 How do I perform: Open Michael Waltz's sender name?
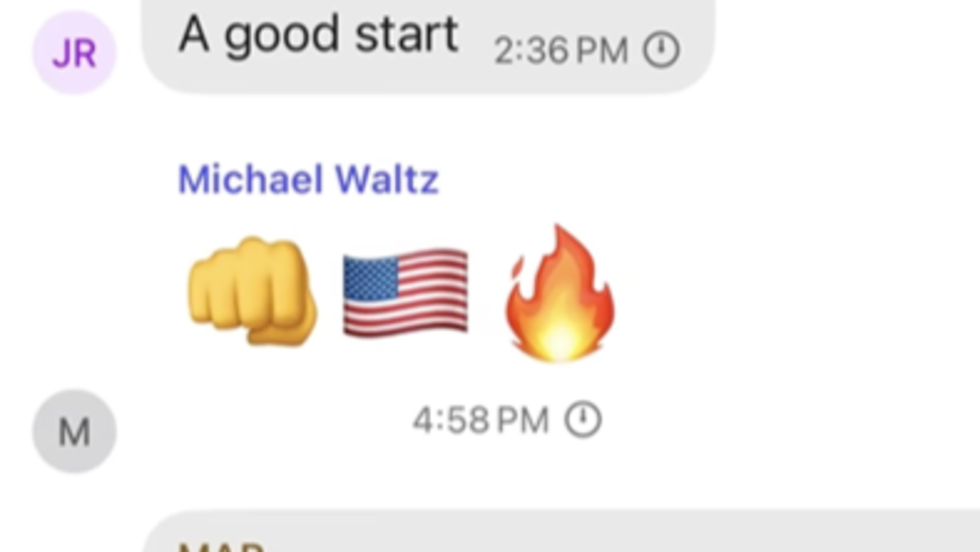pyautogui.click(x=308, y=179)
